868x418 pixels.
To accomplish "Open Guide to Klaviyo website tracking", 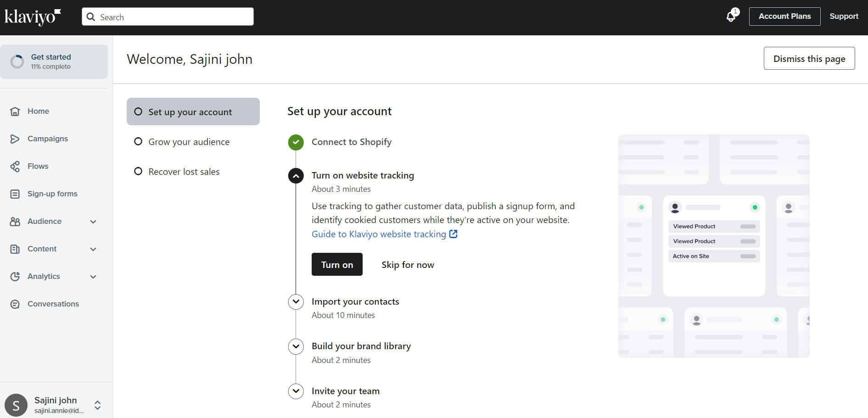I will click(x=379, y=234).
